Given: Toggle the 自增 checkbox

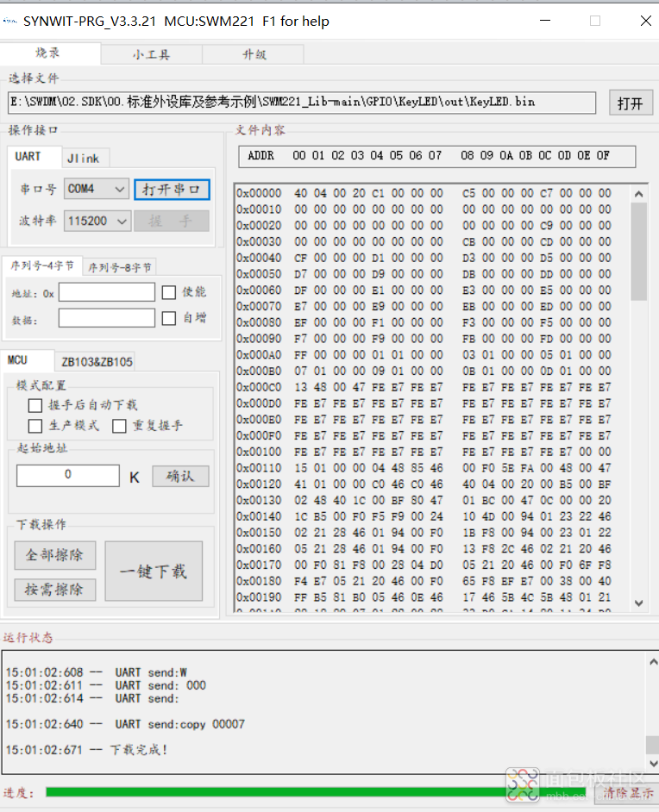Looking at the screenshot, I should [x=169, y=318].
